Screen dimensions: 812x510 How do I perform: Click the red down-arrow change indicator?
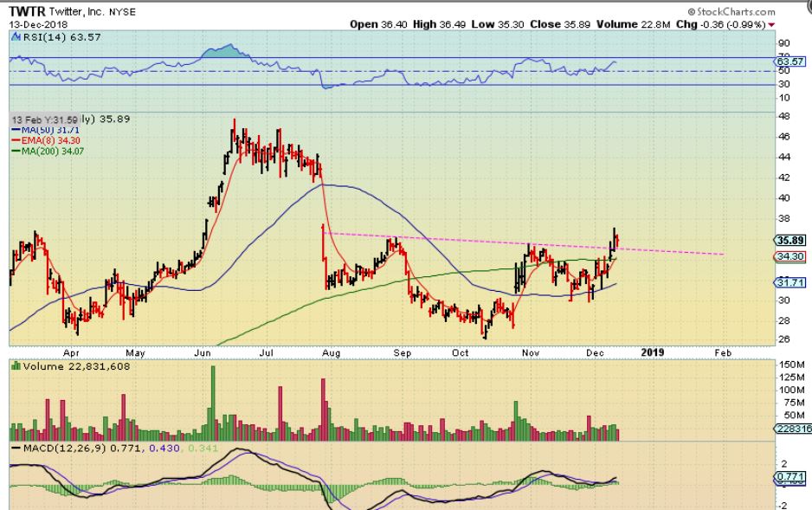pos(771,25)
